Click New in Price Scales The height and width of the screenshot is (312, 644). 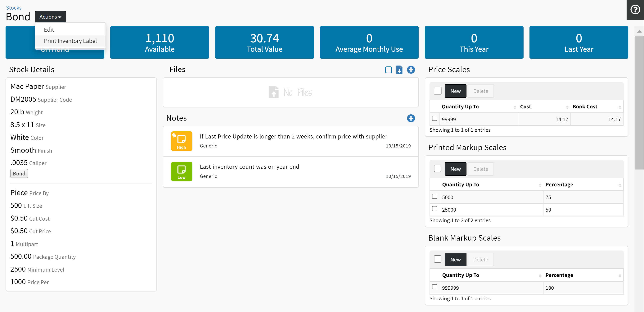[x=455, y=91]
